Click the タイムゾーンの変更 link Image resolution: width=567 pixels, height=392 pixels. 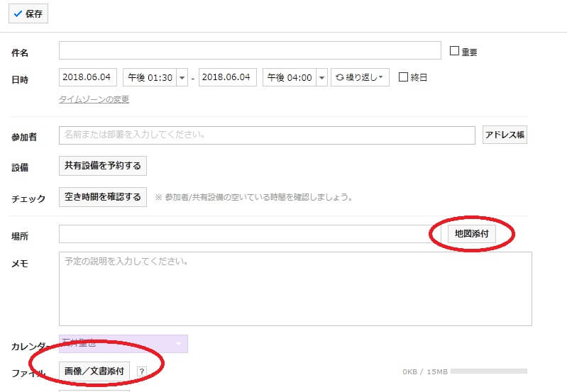coord(94,99)
